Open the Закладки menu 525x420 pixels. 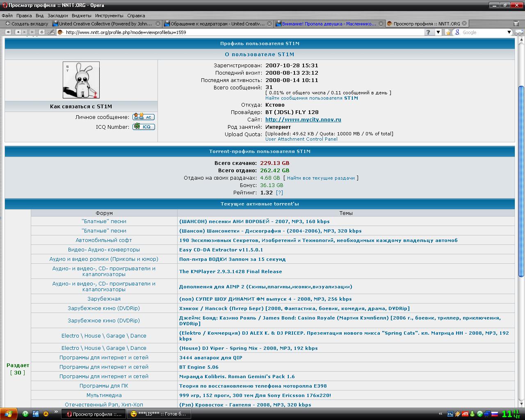[x=58, y=16]
